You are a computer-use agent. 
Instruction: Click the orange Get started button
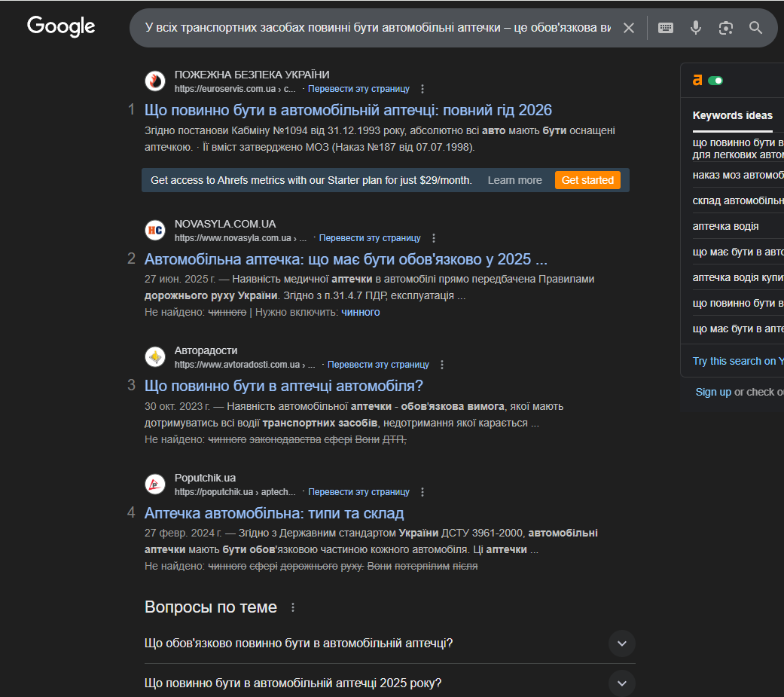tap(587, 180)
